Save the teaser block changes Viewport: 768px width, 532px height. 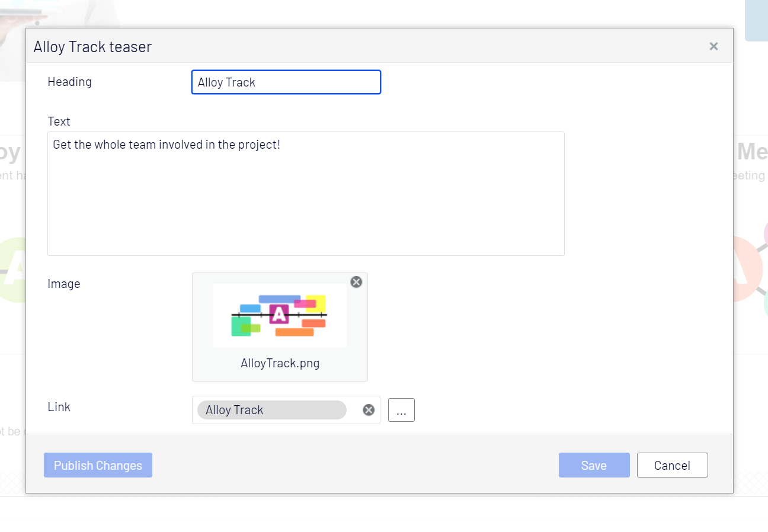click(x=594, y=465)
